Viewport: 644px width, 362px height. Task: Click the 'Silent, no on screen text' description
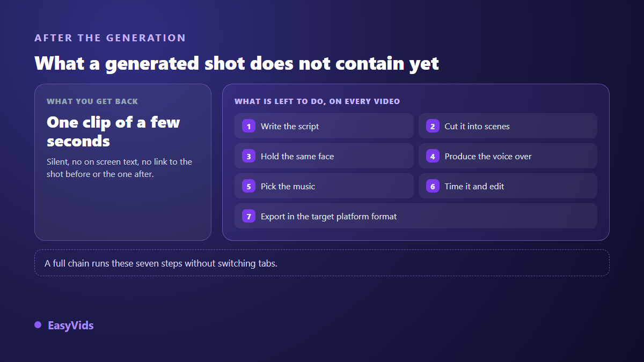pyautogui.click(x=119, y=168)
